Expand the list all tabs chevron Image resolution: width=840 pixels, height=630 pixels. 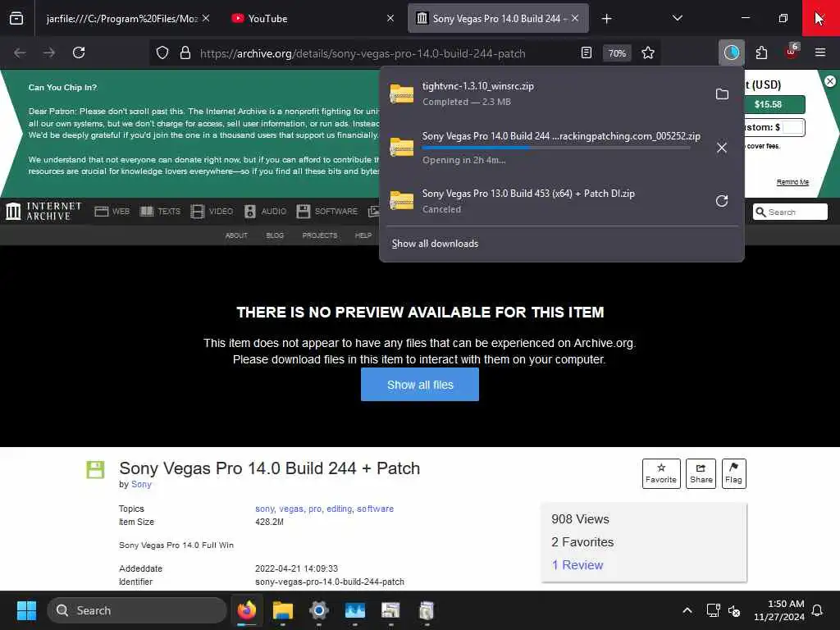click(677, 18)
